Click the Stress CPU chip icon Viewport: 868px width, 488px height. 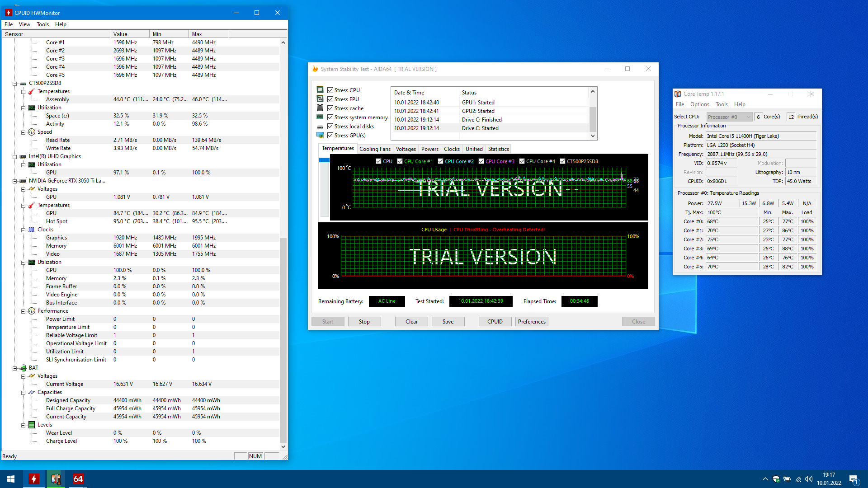(320, 89)
